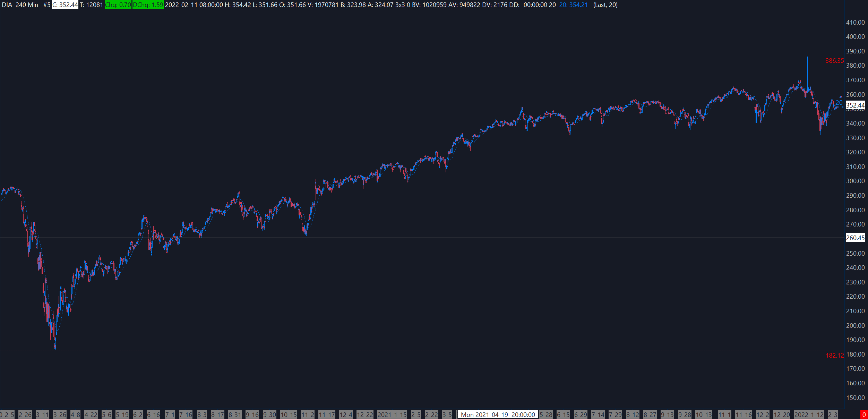The height and width of the screenshot is (419, 868).
Task: Click the blue 20: 354.21 study value
Action: tap(573, 5)
